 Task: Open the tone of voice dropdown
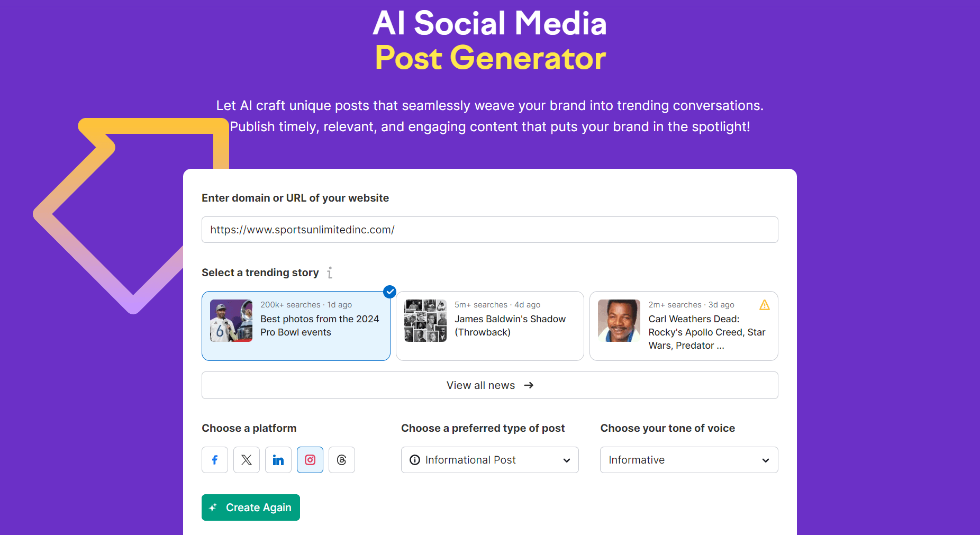pos(688,460)
